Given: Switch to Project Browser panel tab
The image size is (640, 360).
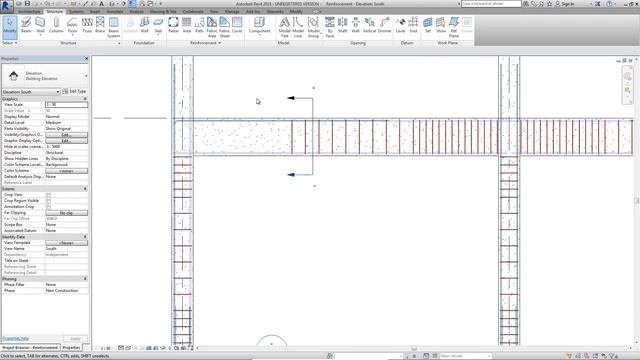Looking at the screenshot, I should tap(31, 348).
